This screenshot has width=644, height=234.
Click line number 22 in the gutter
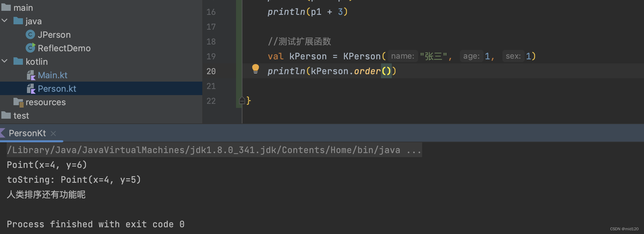pos(211,101)
